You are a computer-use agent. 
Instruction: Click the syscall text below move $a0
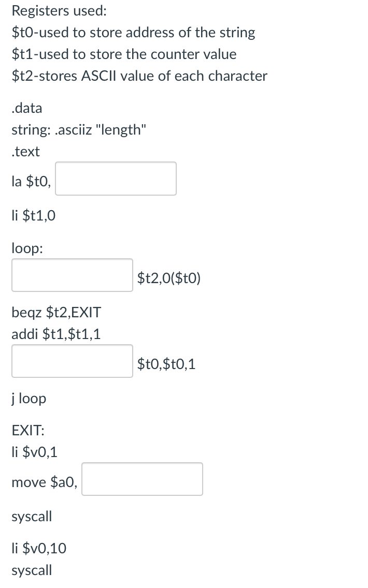point(32,516)
